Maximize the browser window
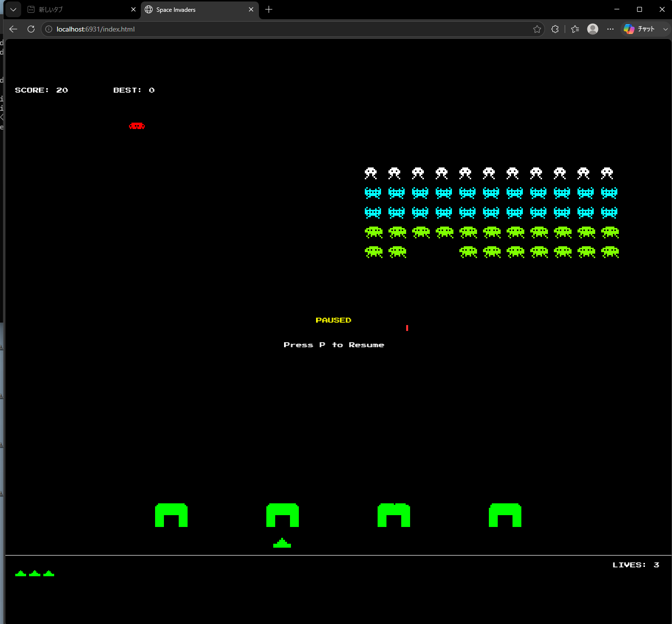 (x=640, y=9)
